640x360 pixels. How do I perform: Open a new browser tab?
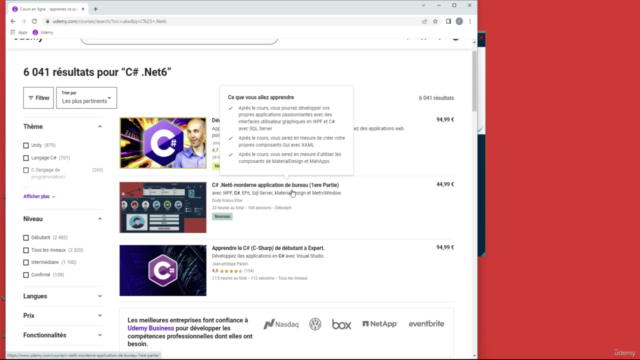[96, 9]
